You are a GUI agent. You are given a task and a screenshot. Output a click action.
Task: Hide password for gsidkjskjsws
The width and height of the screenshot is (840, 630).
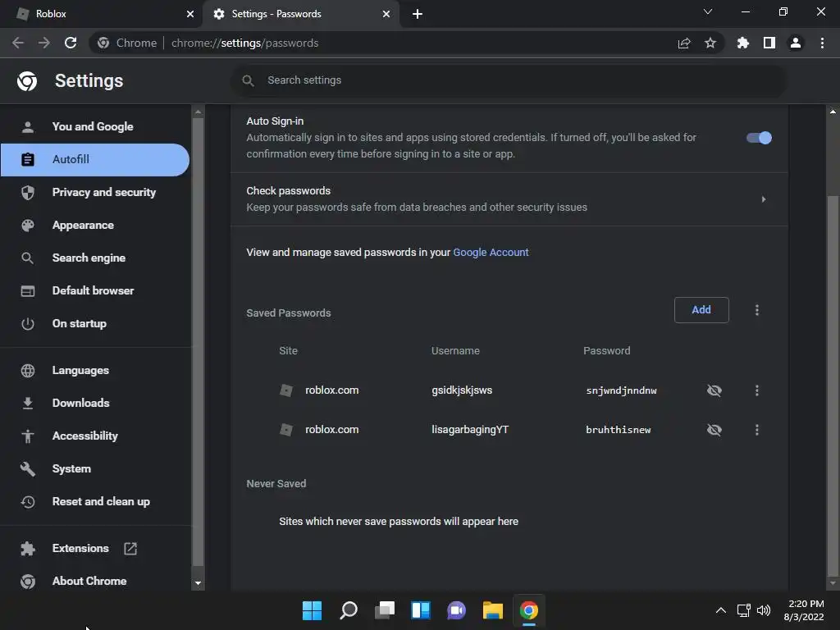click(714, 390)
